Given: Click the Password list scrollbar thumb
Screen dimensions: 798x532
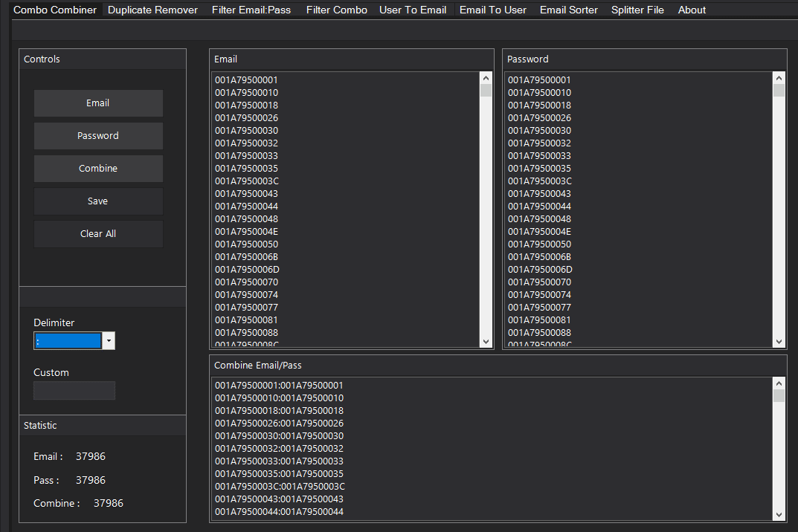Looking at the screenshot, I should 779,91.
